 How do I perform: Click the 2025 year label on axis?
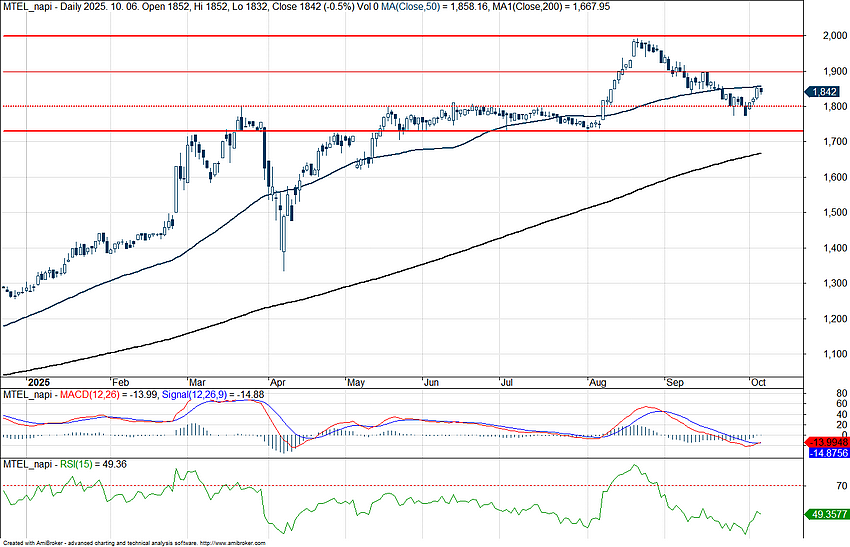click(37, 382)
